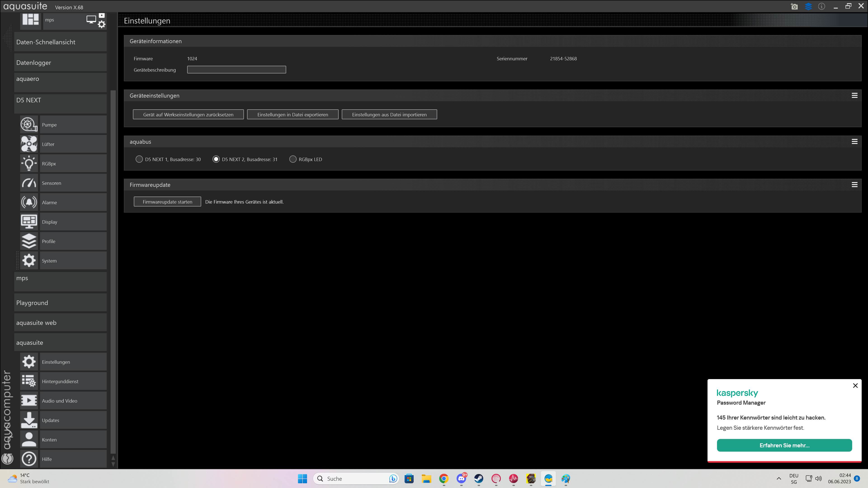
Task: Select the Sensoren gauge icon
Action: pyautogui.click(x=29, y=183)
